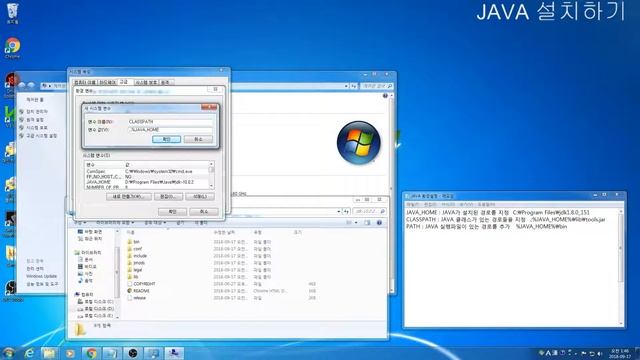This screenshot has height=360, width=640.
Task: Select the release file
Action: pos(137,298)
